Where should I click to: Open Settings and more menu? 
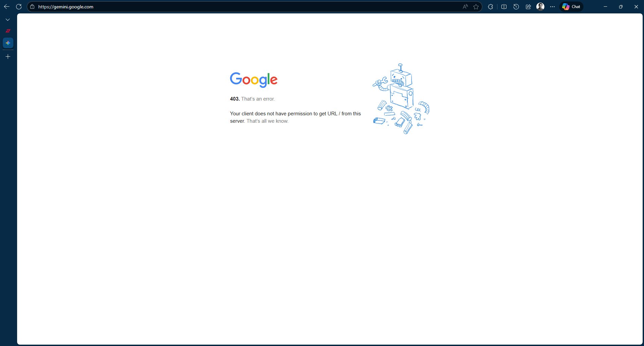(552, 7)
